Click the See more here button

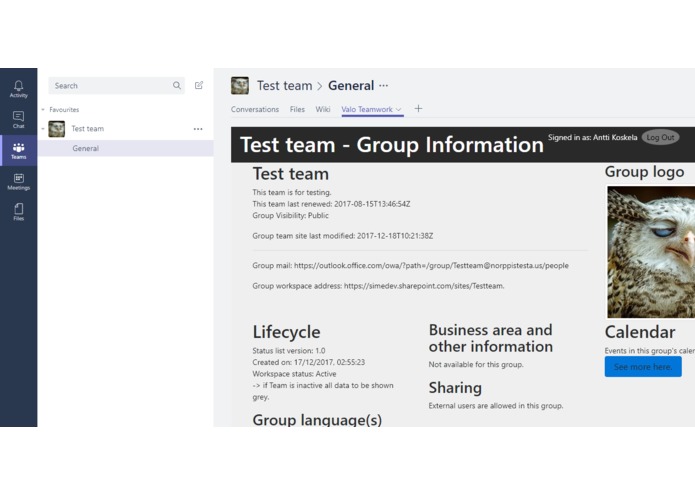tap(643, 367)
